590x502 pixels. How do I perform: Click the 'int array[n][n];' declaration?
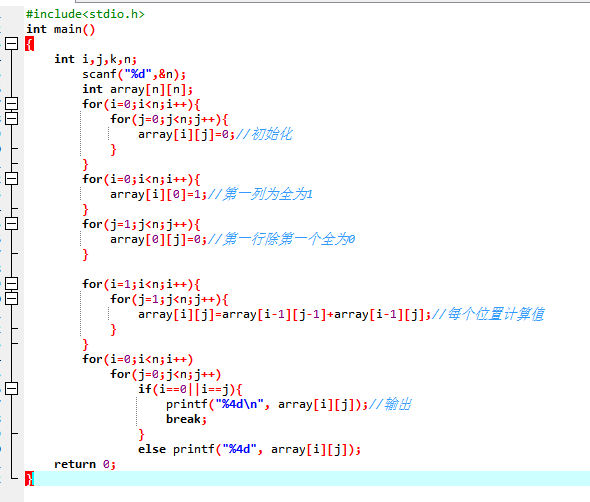click(x=137, y=89)
